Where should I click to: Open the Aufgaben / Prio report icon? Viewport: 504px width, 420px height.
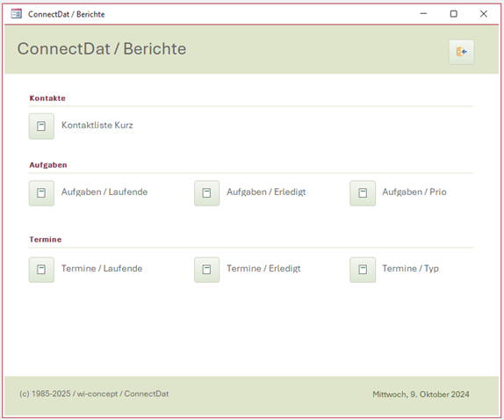(x=363, y=193)
